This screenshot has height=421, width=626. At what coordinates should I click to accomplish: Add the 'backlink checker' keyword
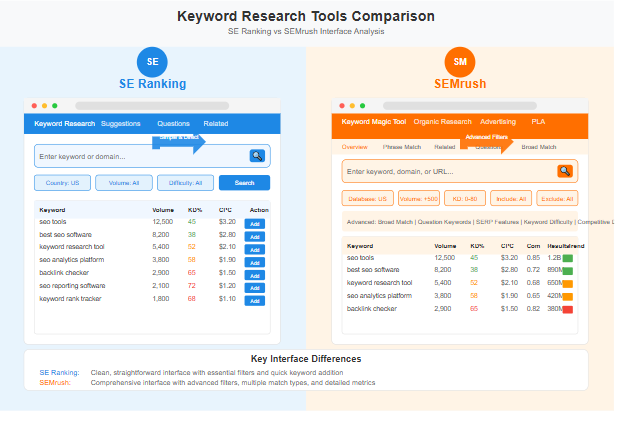pos(255,276)
